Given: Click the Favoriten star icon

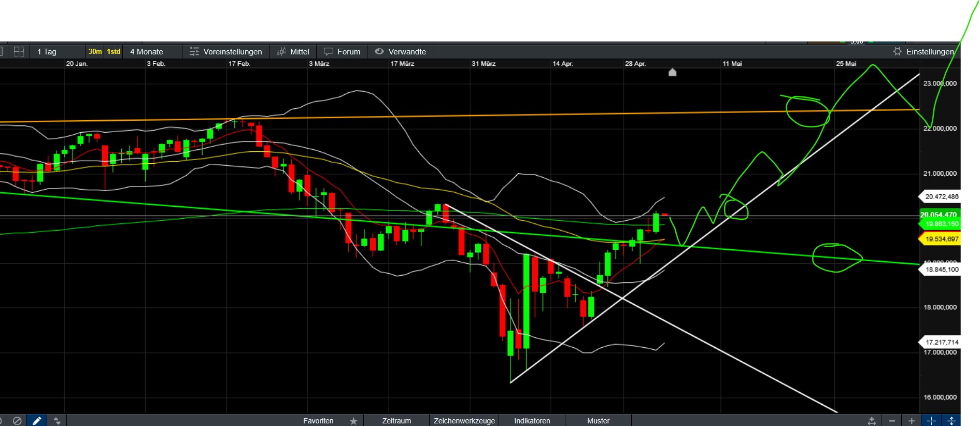Looking at the screenshot, I should 353,421.
